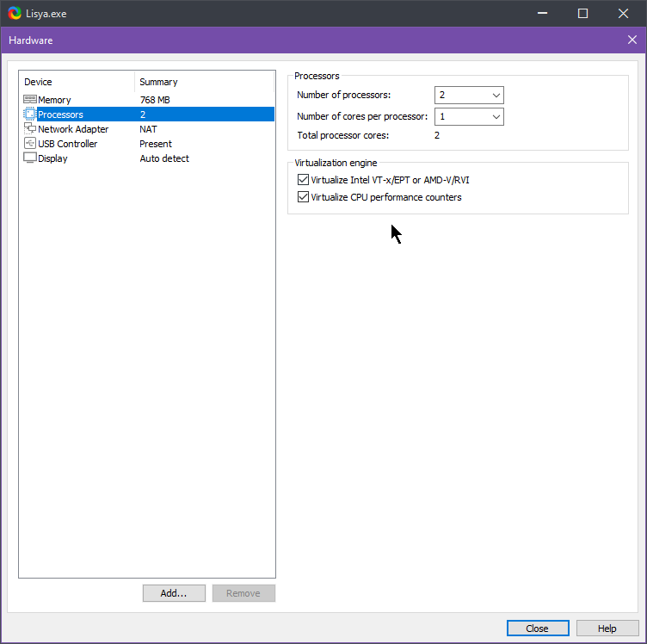
Task: Open Help for hardware settings
Action: (x=607, y=628)
